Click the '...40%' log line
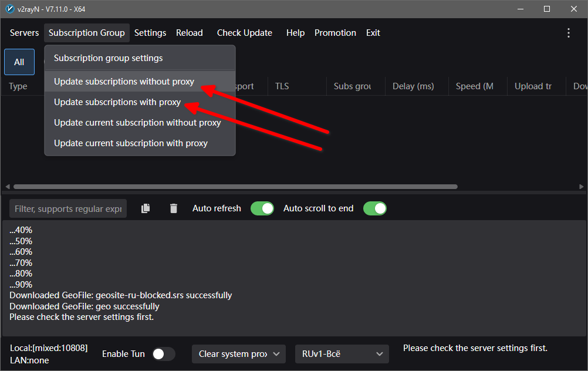Image resolution: width=588 pixels, height=371 pixels. 21,230
